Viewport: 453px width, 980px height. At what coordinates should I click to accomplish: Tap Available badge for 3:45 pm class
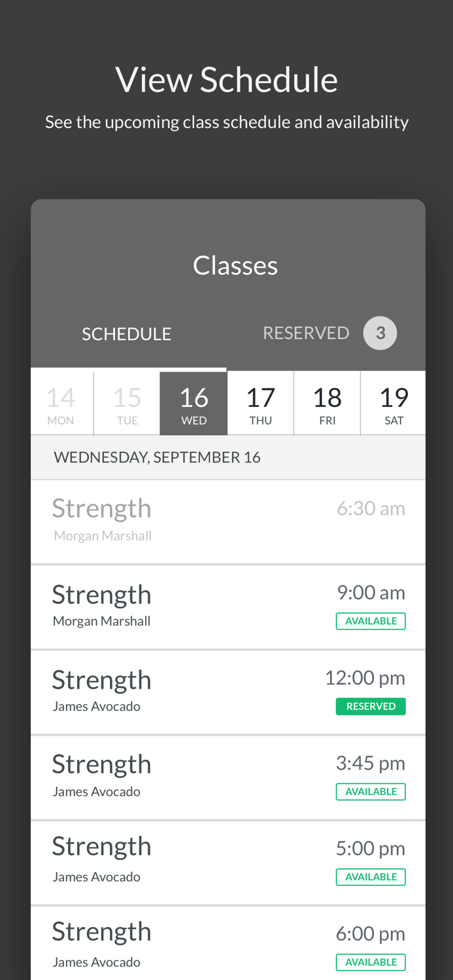371,792
